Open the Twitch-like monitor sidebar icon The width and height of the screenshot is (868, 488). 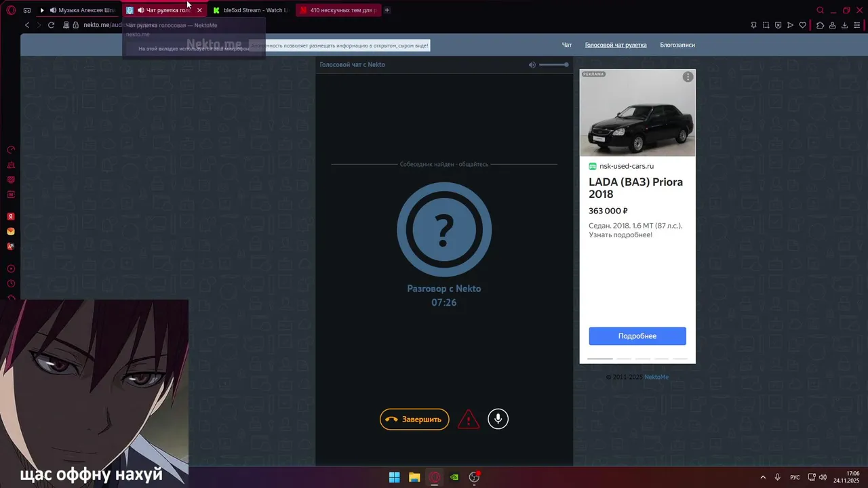coord(11,180)
